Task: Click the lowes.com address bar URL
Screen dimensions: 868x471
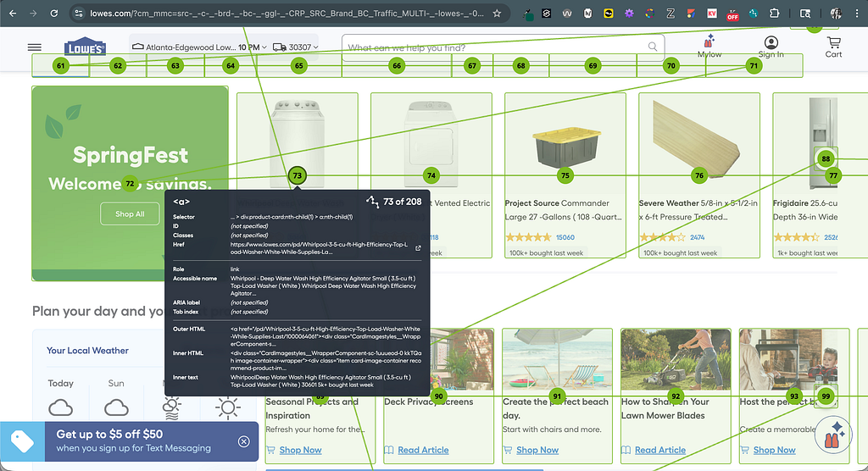Action: (287, 14)
